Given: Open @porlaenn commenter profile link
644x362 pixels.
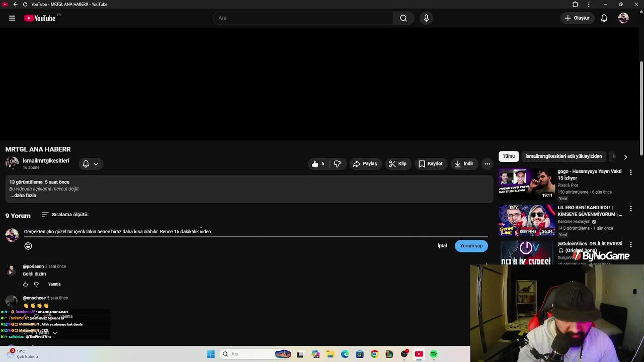Looking at the screenshot, I should [33, 266].
